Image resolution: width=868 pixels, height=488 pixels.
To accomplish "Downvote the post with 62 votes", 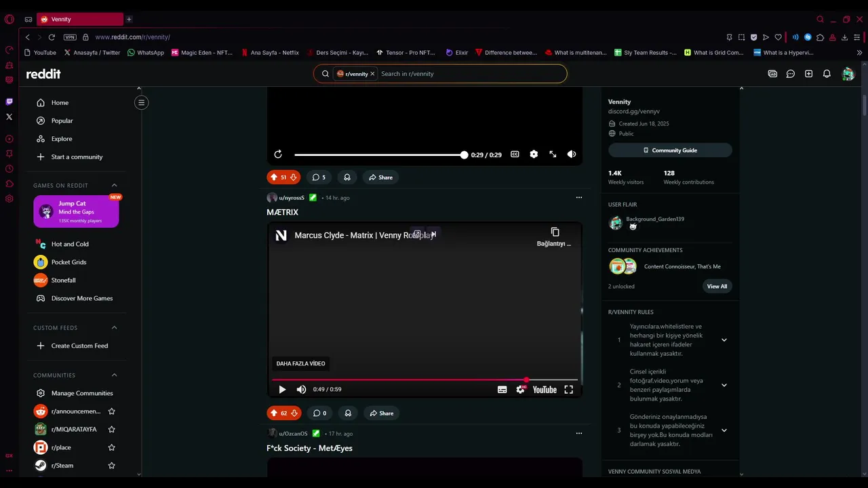I will pos(294,413).
